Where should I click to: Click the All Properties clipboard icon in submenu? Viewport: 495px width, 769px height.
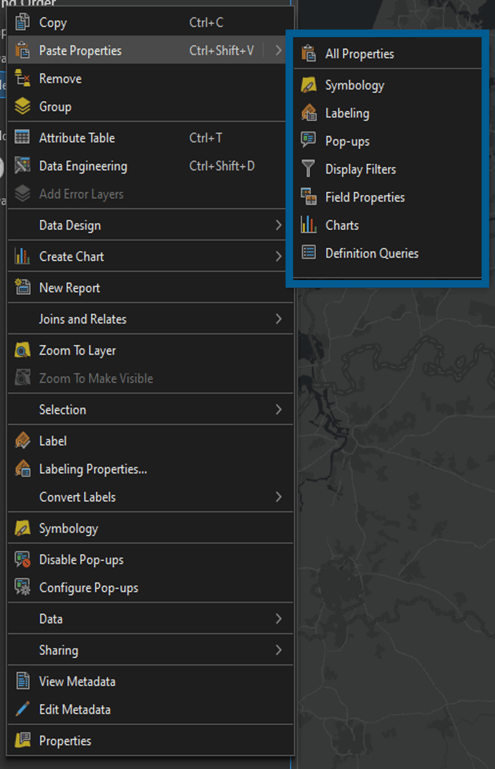[309, 53]
